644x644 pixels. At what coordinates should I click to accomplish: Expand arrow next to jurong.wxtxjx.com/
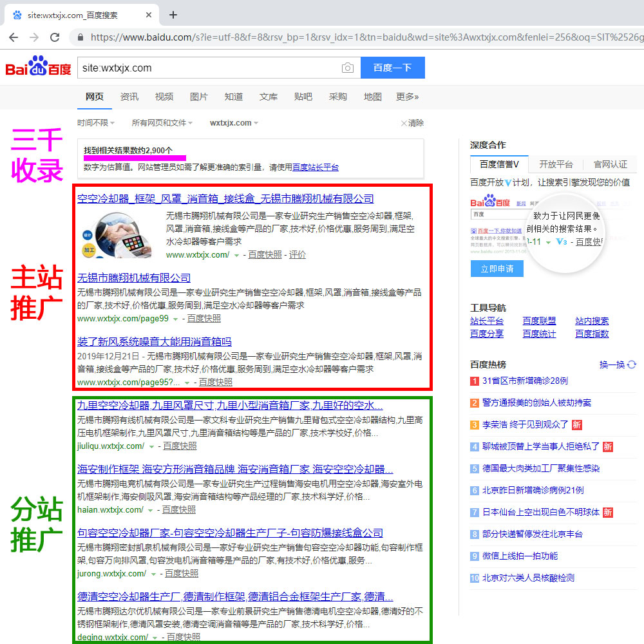pos(153,574)
